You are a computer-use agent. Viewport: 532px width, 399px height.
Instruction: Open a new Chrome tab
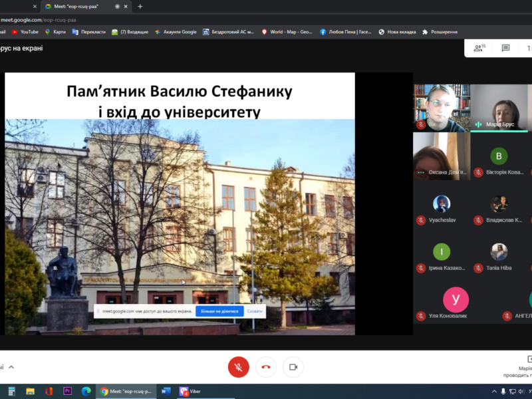click(140, 6)
